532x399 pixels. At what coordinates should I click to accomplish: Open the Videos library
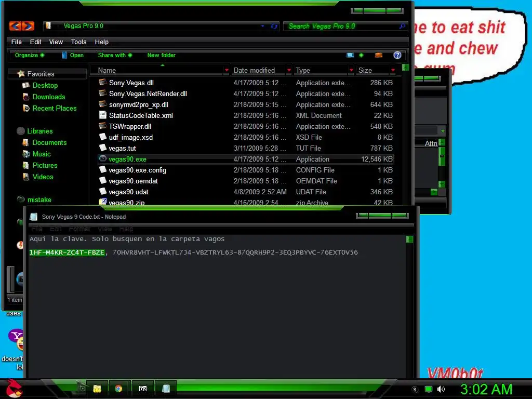(43, 177)
